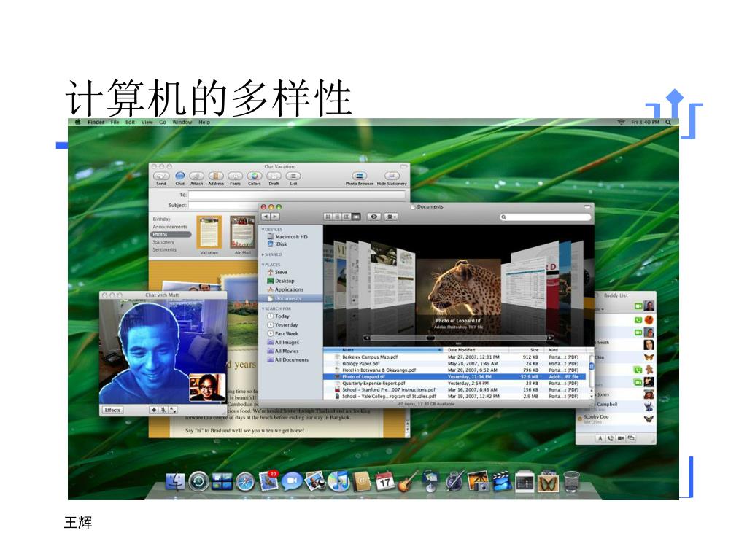Screen dimensions: 747x560
Task: Select iDisk in the Finder sidebar
Action: pyautogui.click(x=277, y=244)
